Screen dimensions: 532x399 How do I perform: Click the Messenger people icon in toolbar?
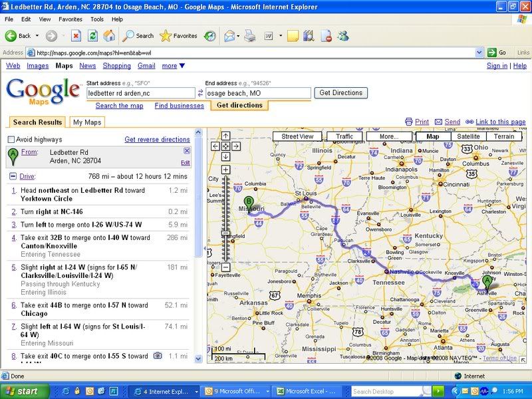click(x=343, y=36)
